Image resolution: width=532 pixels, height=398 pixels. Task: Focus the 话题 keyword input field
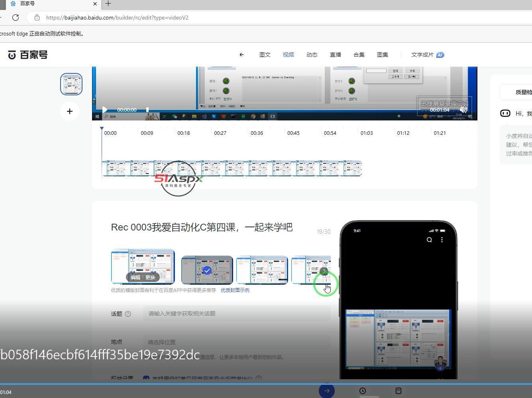[237, 313]
